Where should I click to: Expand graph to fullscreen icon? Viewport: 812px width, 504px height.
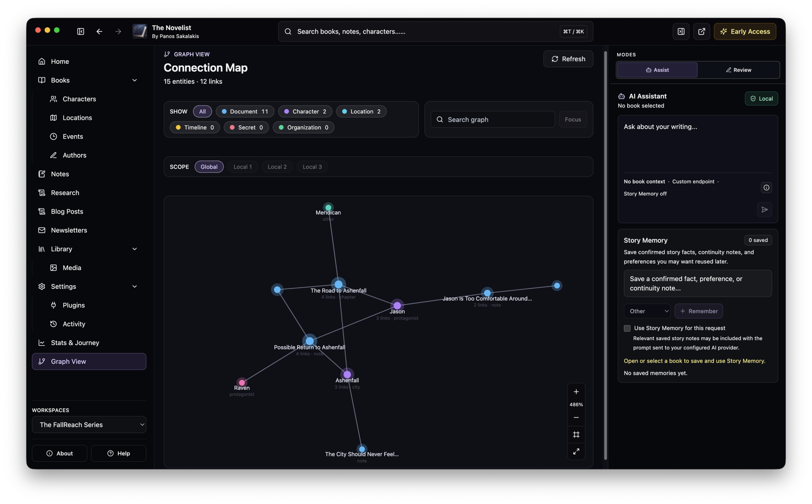(x=576, y=451)
